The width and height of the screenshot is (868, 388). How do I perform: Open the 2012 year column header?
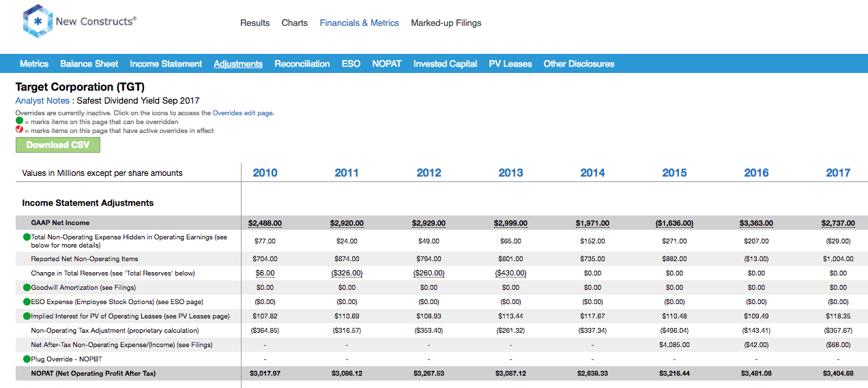click(429, 173)
